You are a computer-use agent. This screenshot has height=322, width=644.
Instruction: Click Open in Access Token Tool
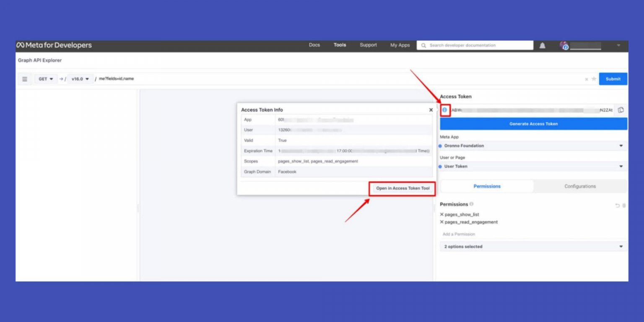pos(402,188)
